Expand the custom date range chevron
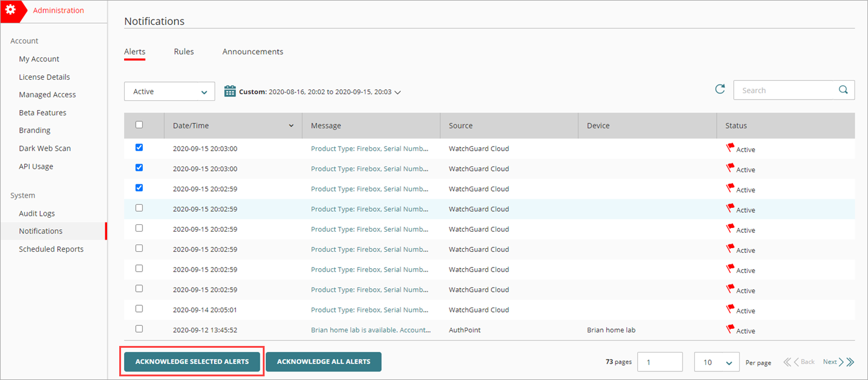Image resolution: width=868 pixels, height=380 pixels. click(398, 92)
